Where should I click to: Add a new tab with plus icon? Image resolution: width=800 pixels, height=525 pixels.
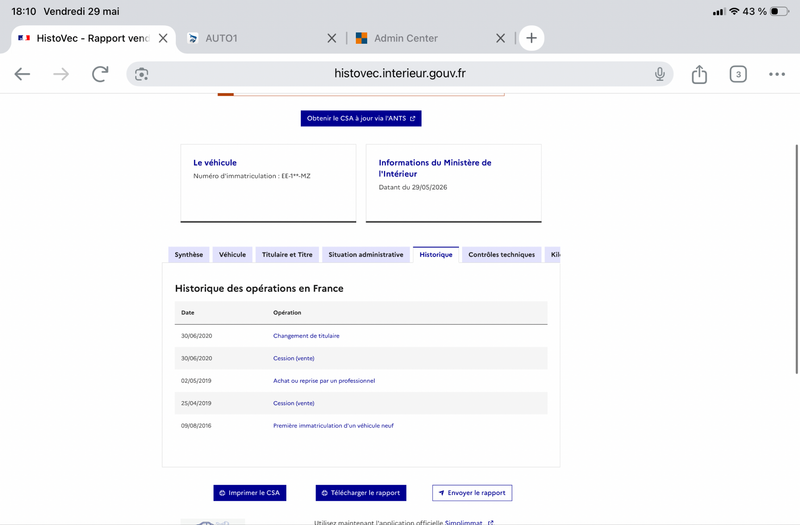(x=531, y=38)
